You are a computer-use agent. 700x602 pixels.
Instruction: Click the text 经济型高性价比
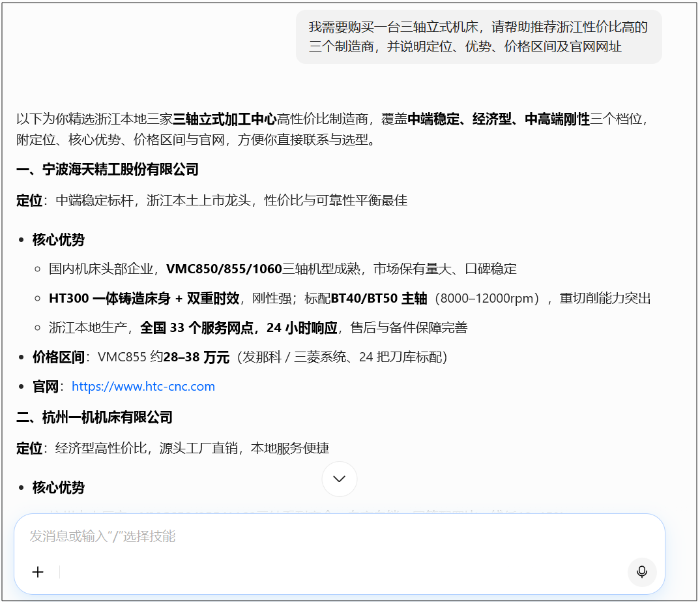click(101, 448)
